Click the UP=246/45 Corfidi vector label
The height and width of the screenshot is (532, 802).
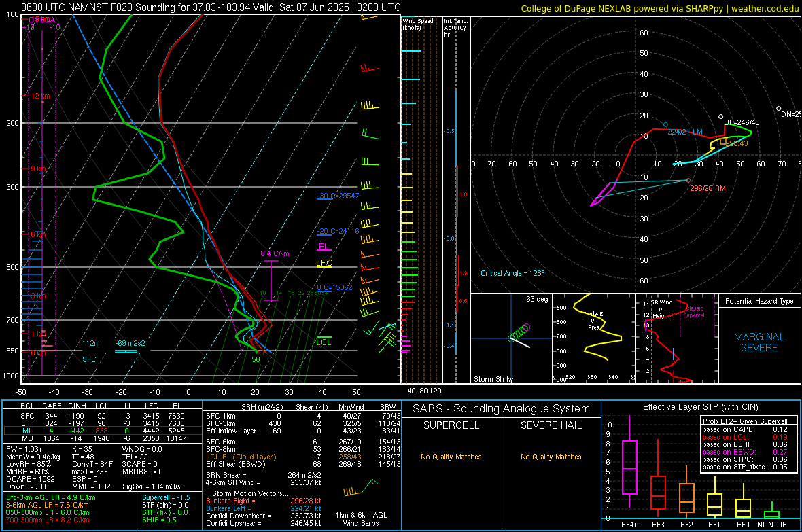tap(742, 123)
